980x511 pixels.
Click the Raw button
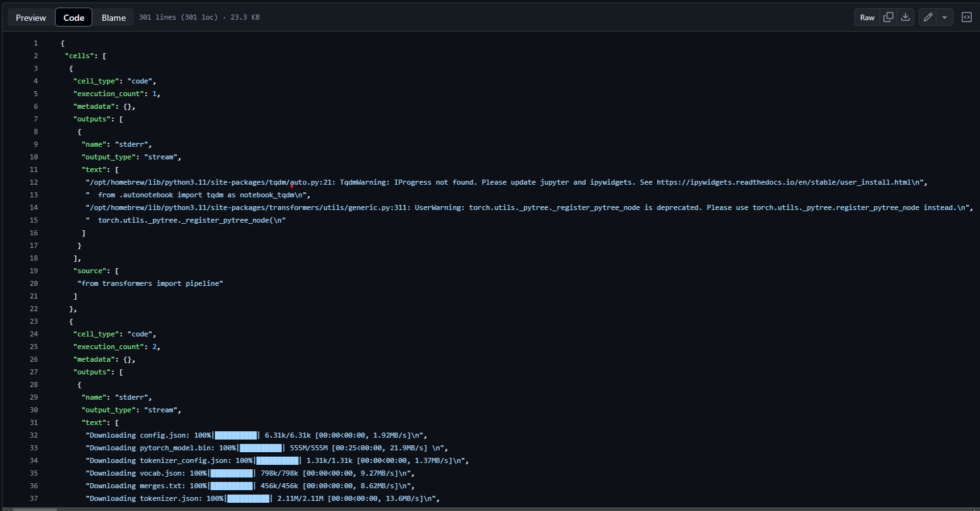click(x=867, y=17)
